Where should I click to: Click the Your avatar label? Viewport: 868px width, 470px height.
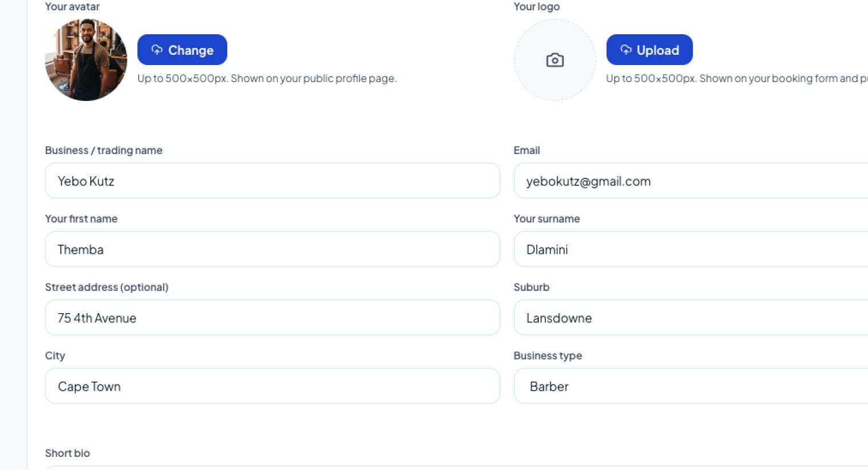72,7
